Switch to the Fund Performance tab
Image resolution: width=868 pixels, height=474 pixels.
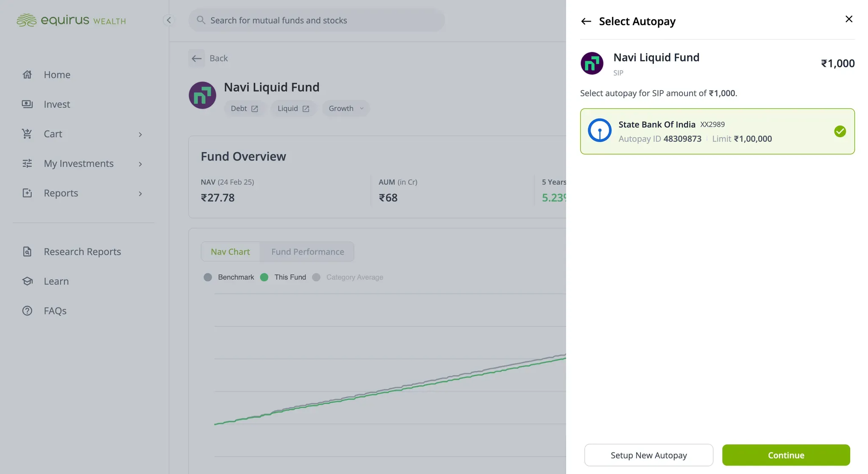308,252
